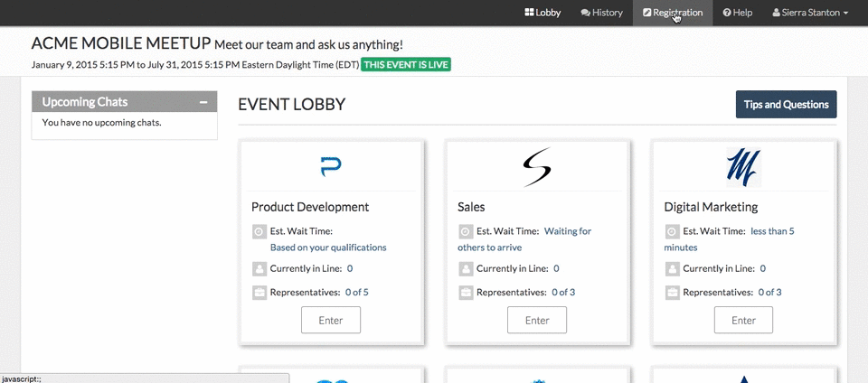Click the person icon in Digital Marketing card
This screenshot has height=383, width=868.
pos(672,268)
